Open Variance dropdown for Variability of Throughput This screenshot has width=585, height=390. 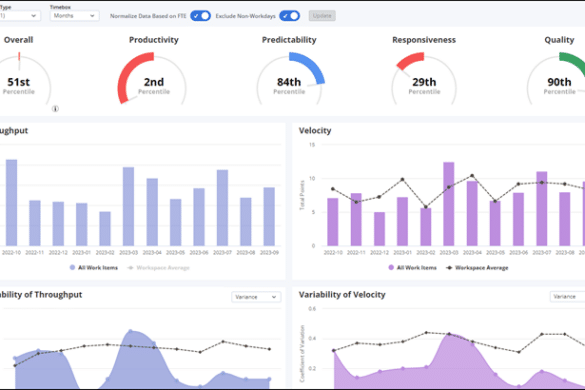click(x=256, y=297)
